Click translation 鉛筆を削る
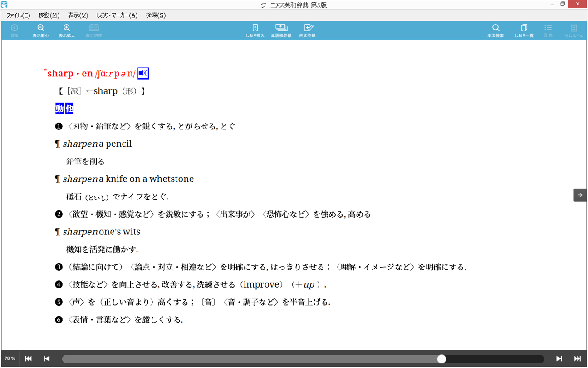Viewport: 588px width, 368px height. pyautogui.click(x=85, y=161)
